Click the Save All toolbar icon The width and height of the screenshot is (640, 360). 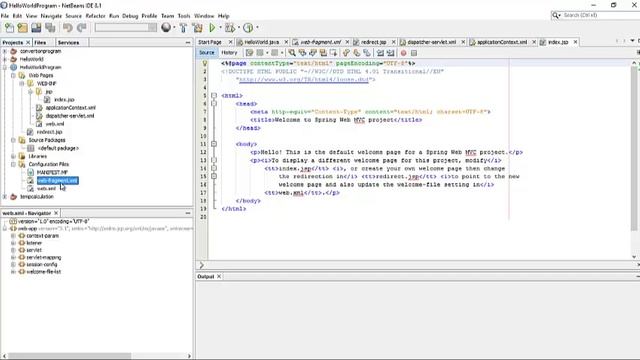click(x=50, y=28)
